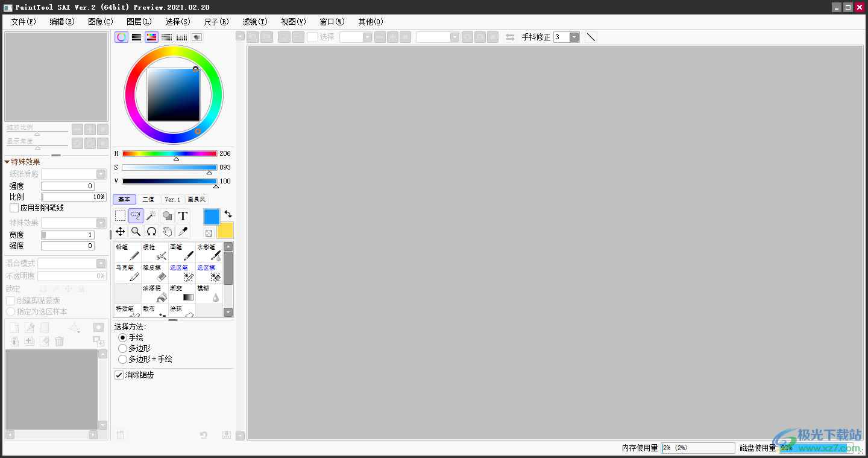The height and width of the screenshot is (458, 868).
Task: Switch to the Ver.1 tool tab
Action: pos(172,199)
